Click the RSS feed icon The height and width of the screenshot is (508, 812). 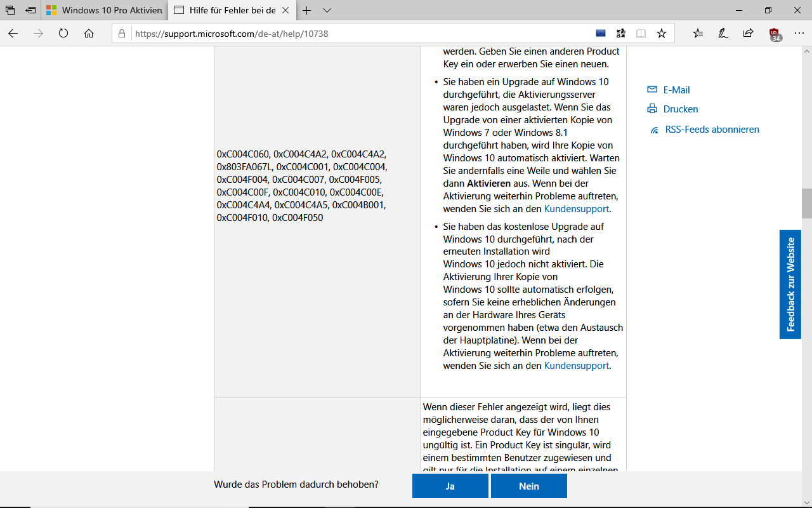click(x=654, y=130)
